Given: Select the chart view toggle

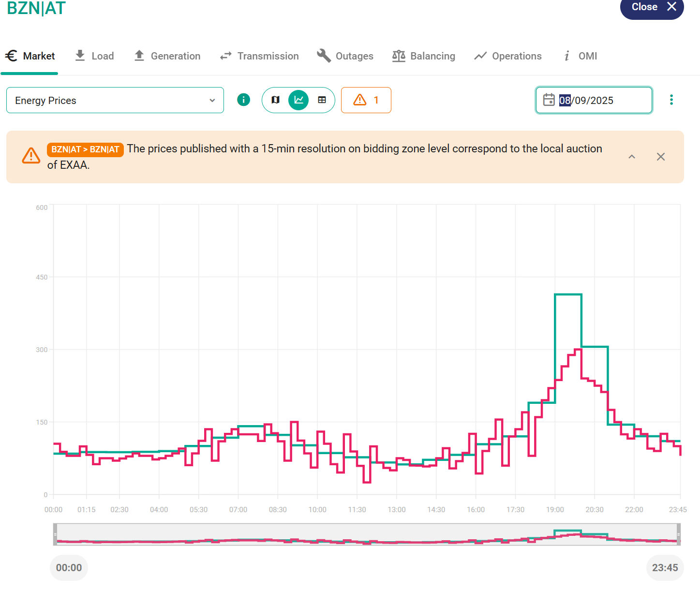Looking at the screenshot, I should (x=298, y=100).
